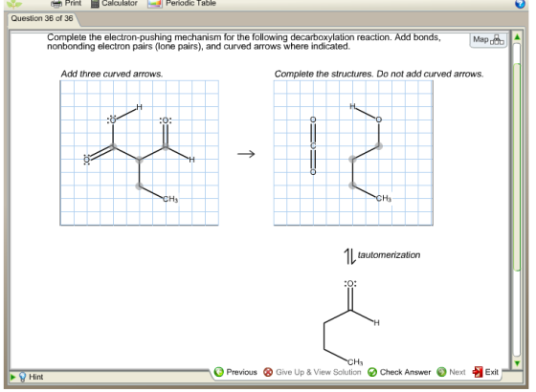Click the carboxyl carbon atom node
The width and height of the screenshot is (536, 392).
113,146
